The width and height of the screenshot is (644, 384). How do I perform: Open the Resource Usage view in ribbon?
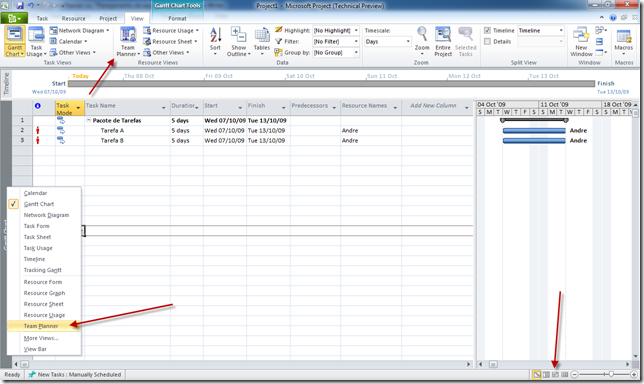(170, 30)
